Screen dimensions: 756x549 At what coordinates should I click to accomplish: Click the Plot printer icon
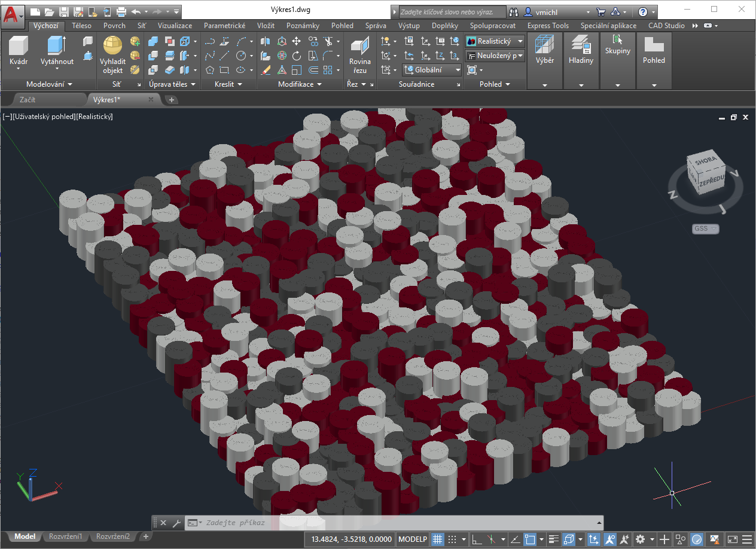pyautogui.click(x=121, y=11)
